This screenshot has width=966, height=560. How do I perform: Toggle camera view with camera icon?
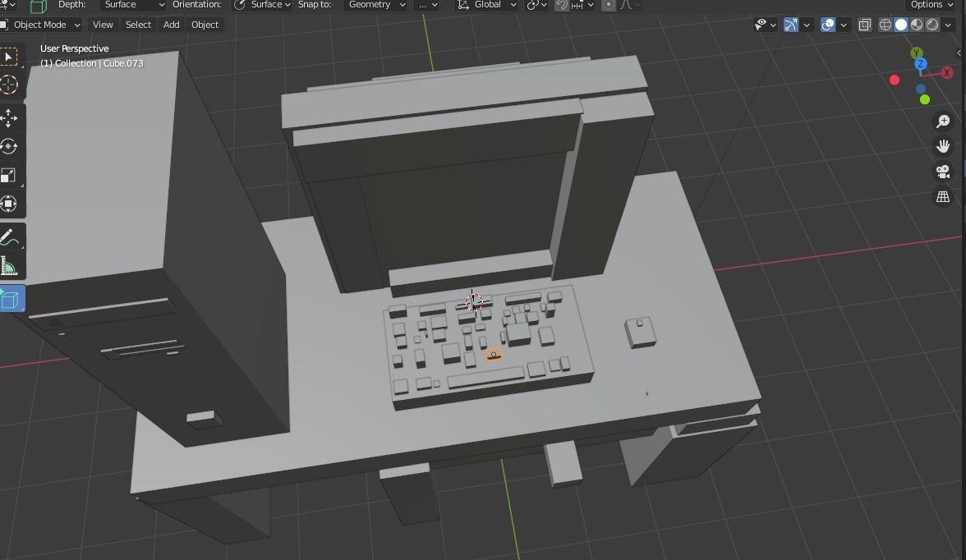943,172
